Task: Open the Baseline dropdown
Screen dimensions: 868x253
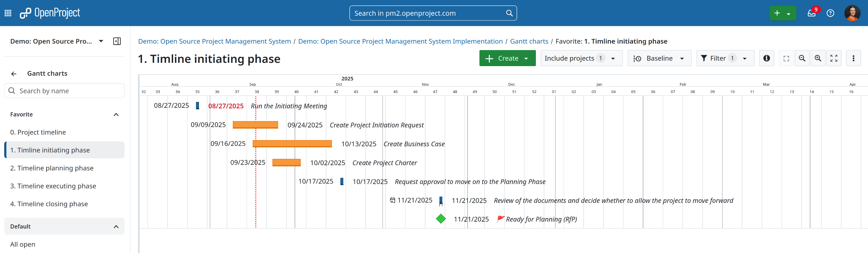Action: click(659, 58)
